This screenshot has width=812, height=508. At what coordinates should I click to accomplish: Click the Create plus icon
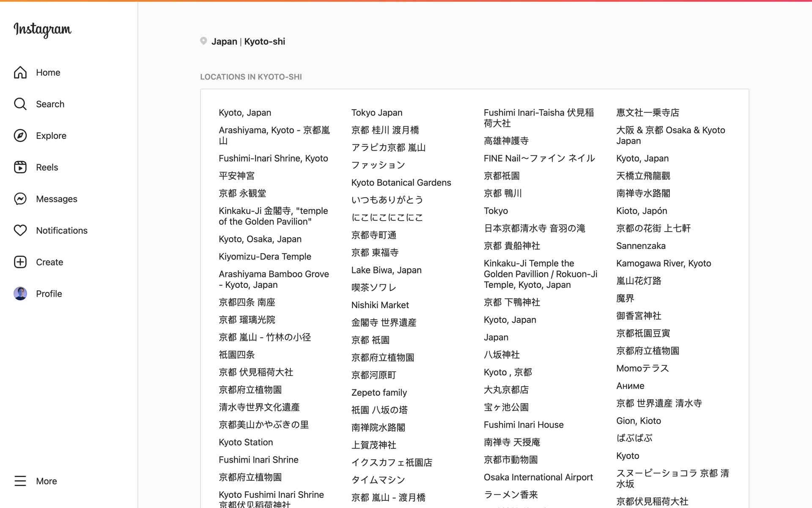tap(20, 262)
